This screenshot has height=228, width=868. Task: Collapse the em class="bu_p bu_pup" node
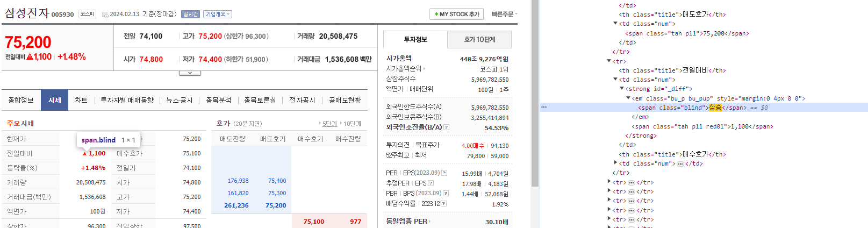pos(628,98)
